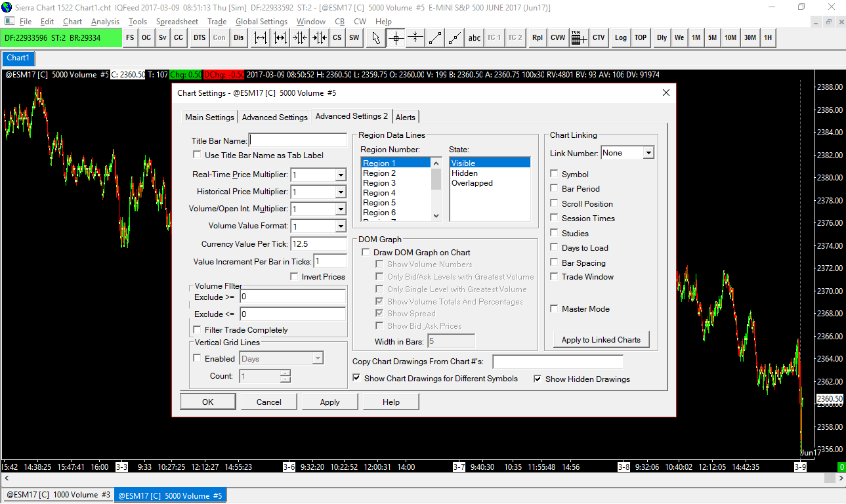Select the pointer arrow tool

376,38
